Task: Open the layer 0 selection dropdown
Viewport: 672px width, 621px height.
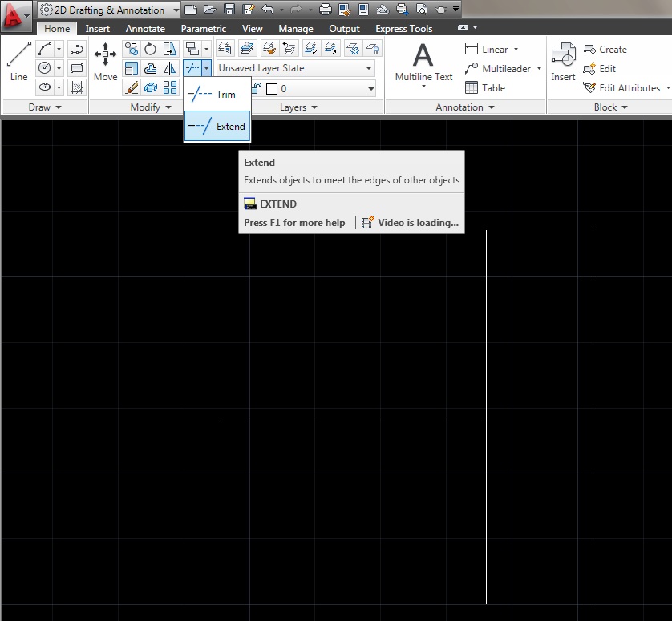Action: tap(370, 88)
